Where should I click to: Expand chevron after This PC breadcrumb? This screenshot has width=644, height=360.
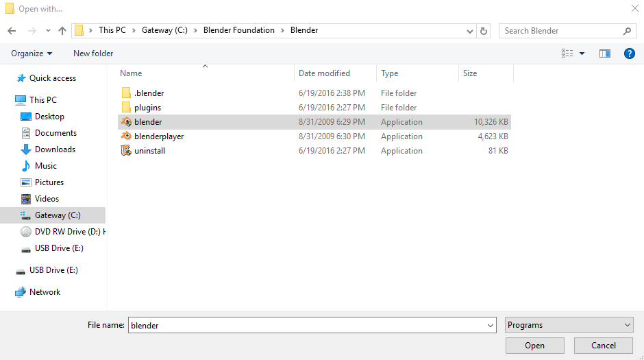pyautogui.click(x=134, y=30)
